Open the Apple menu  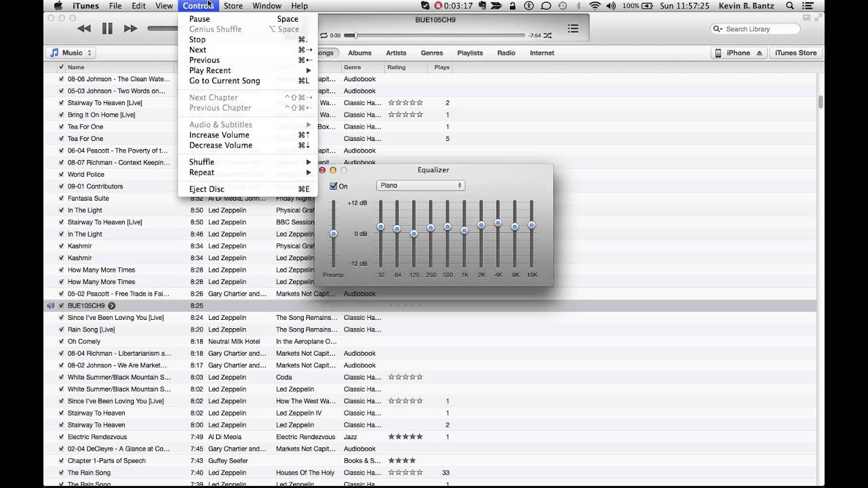coord(58,5)
